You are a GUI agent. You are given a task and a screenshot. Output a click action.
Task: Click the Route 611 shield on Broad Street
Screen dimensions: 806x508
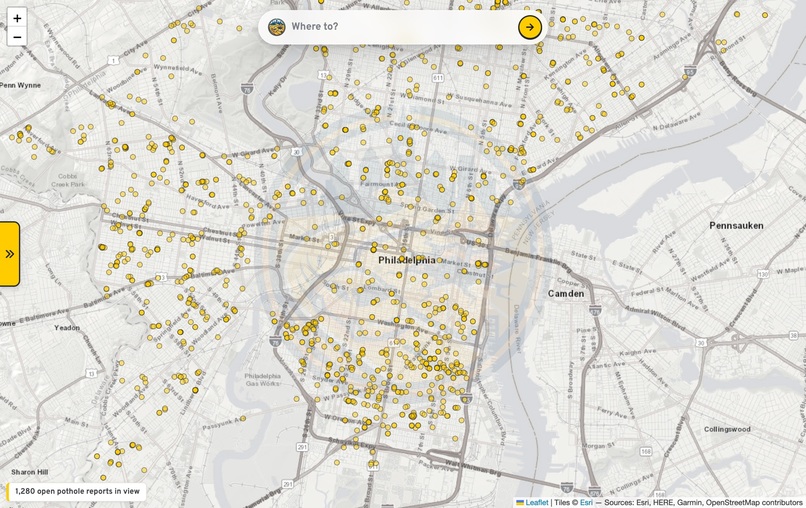tap(437, 78)
